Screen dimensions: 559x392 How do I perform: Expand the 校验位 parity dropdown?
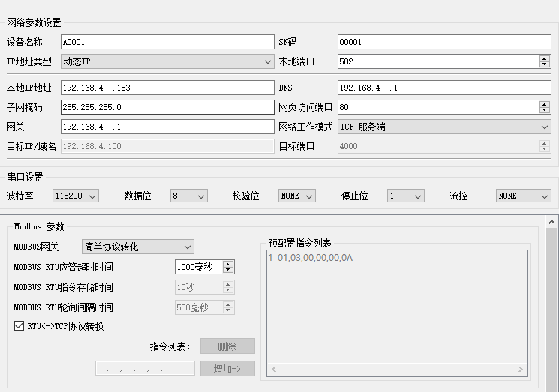296,196
